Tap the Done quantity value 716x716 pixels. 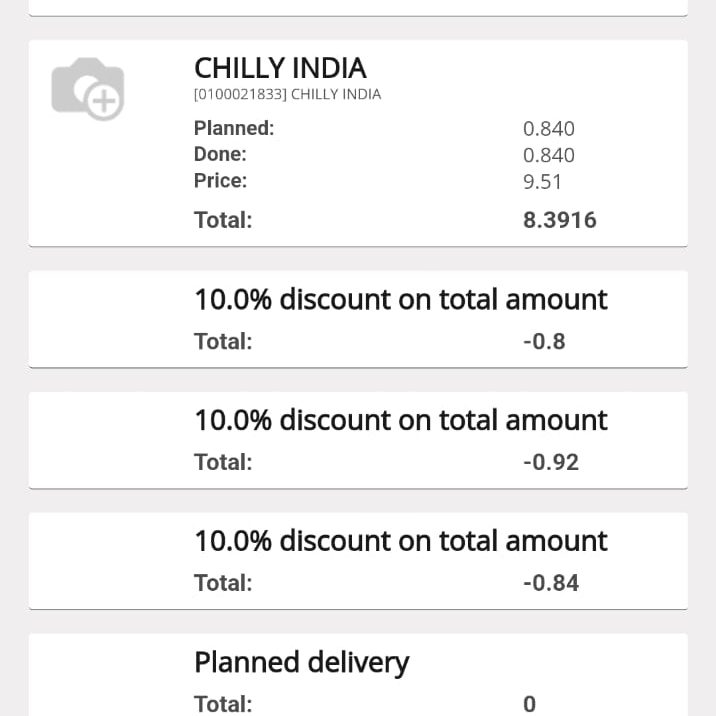coord(549,155)
